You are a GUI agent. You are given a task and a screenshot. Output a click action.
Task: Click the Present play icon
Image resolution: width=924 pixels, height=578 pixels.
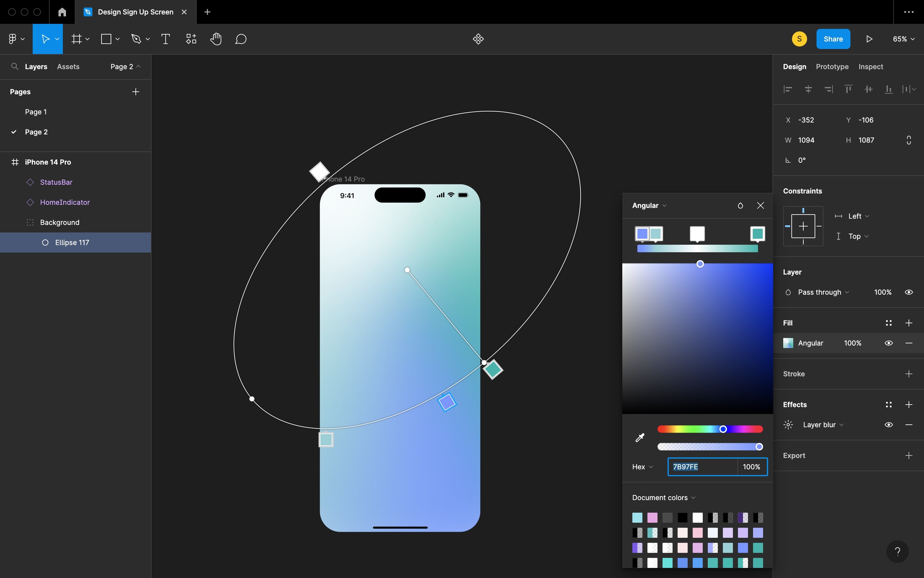869,39
